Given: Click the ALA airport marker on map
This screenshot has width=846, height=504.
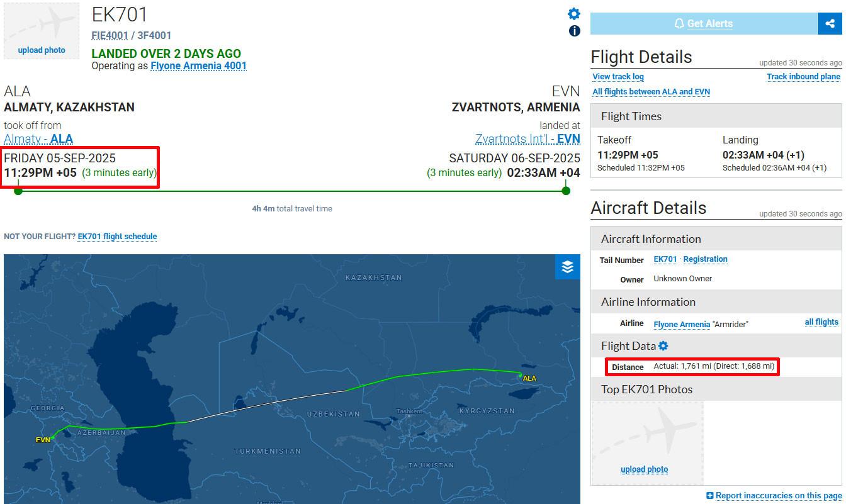Looking at the screenshot, I should pyautogui.click(x=521, y=376).
